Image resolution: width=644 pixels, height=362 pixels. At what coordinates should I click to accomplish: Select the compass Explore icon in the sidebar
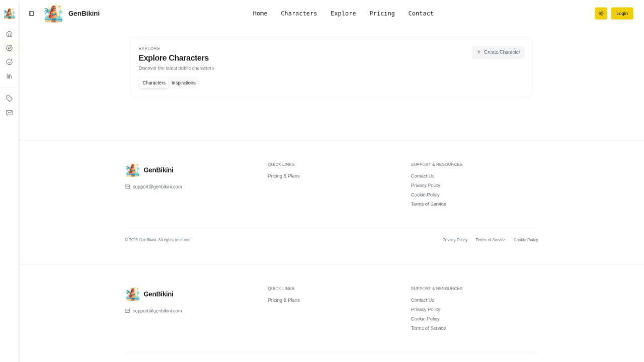9,48
